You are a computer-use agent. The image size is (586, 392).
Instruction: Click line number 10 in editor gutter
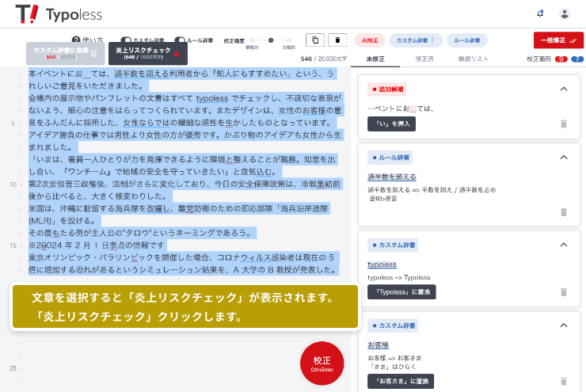coord(13,185)
